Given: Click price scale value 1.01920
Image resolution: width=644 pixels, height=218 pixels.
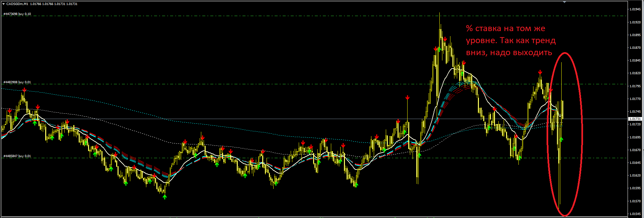Looking at the screenshot, I should (635, 22).
